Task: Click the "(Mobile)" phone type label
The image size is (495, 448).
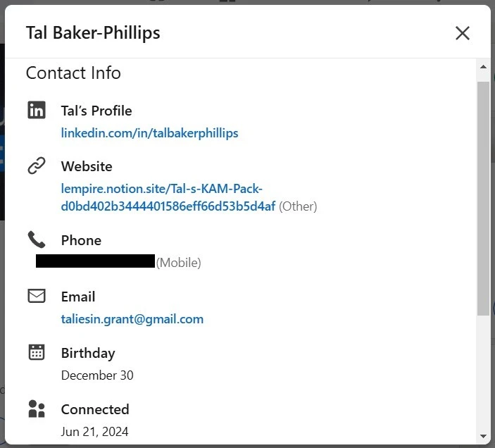Action: click(x=178, y=263)
